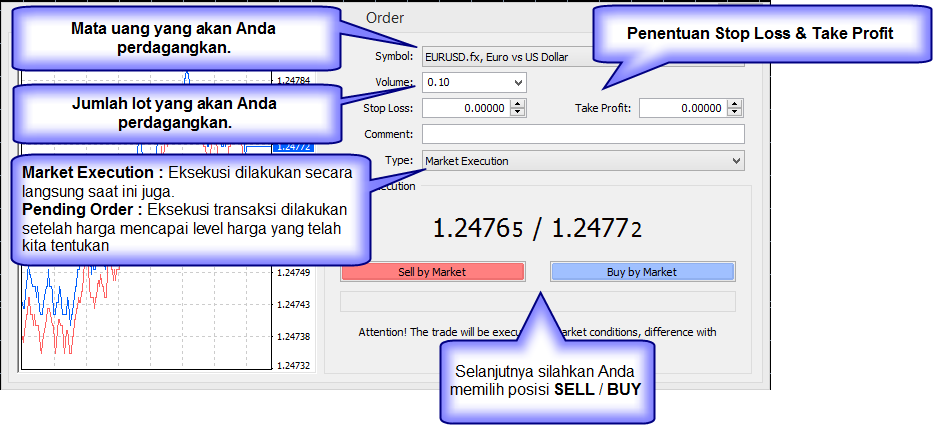Click the Order dialog title

(x=385, y=18)
